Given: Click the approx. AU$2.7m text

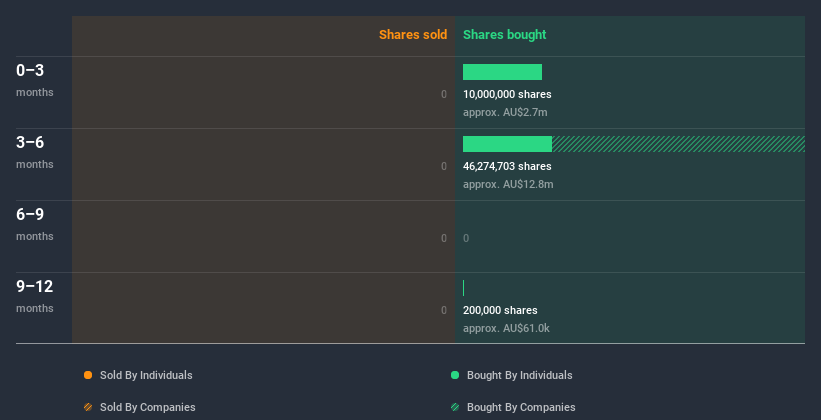Looking at the screenshot, I should (505, 113).
